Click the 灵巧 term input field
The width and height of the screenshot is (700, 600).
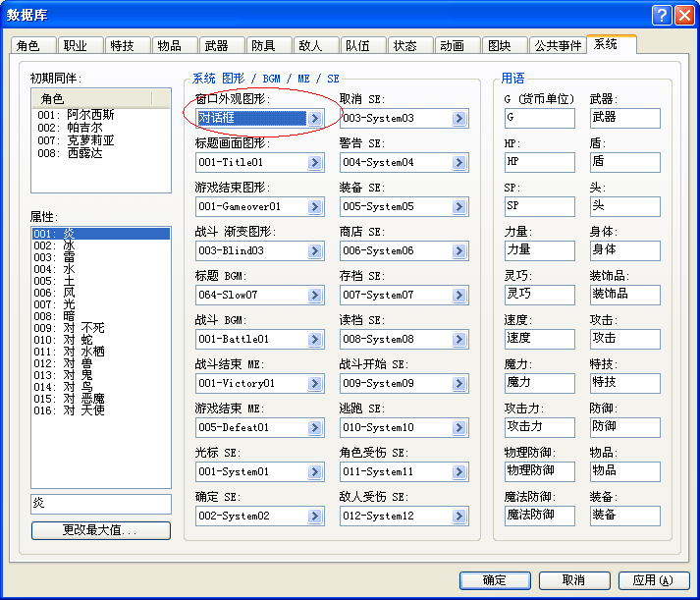pos(540,295)
